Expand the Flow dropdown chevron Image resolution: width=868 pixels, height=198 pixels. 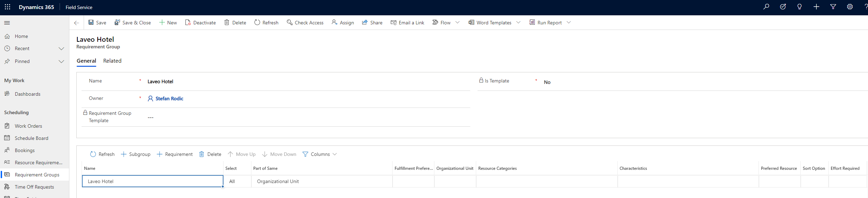[458, 23]
